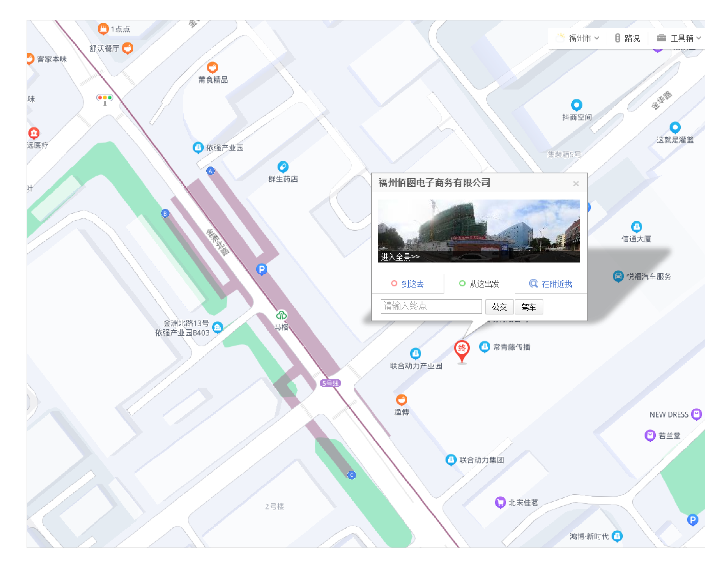The image size is (728, 569).
Task: Click the 1点点 drink shop marker
Action: (103, 29)
